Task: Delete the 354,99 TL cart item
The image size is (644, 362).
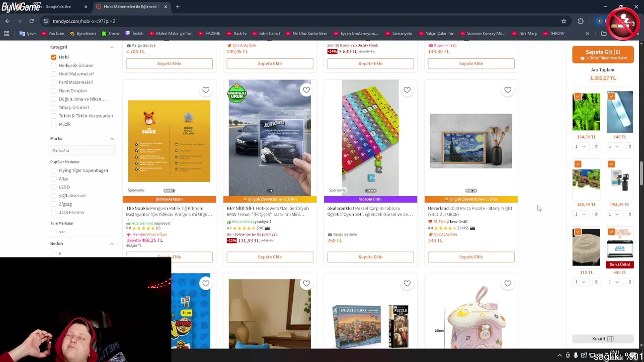Action: pyautogui.click(x=629, y=214)
